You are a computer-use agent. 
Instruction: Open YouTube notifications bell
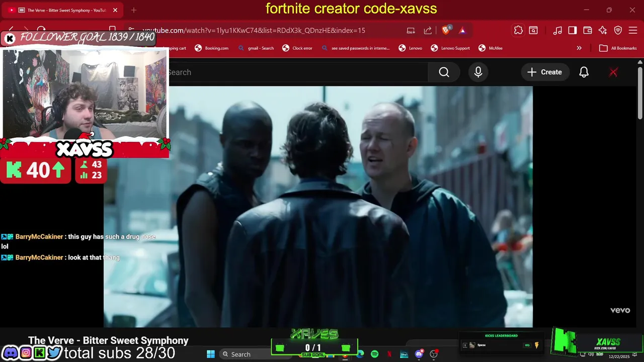point(584,72)
